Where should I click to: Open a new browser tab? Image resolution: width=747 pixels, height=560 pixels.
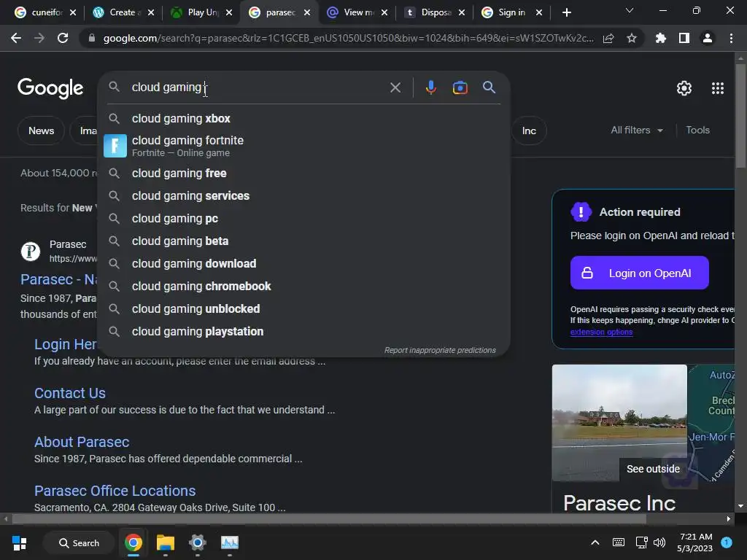(x=566, y=12)
